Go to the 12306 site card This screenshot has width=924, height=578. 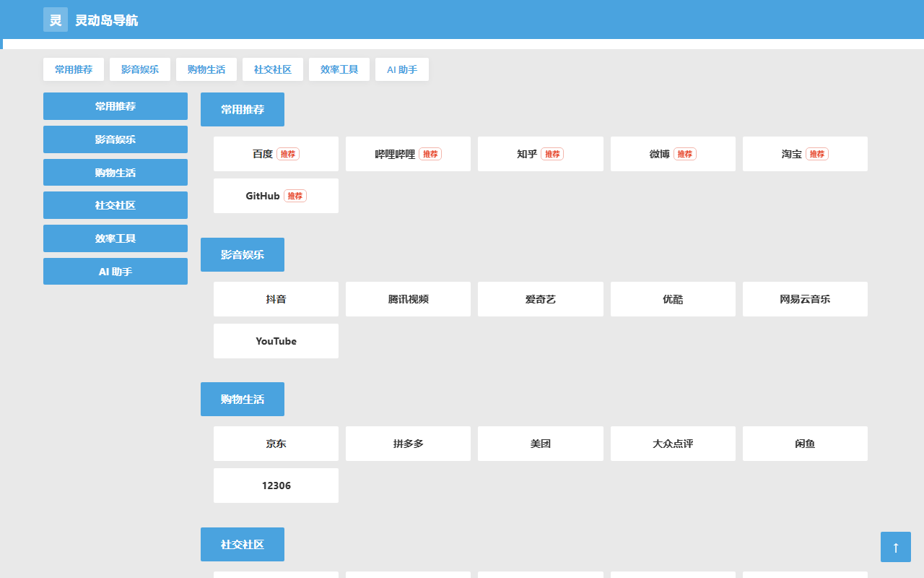click(x=276, y=486)
